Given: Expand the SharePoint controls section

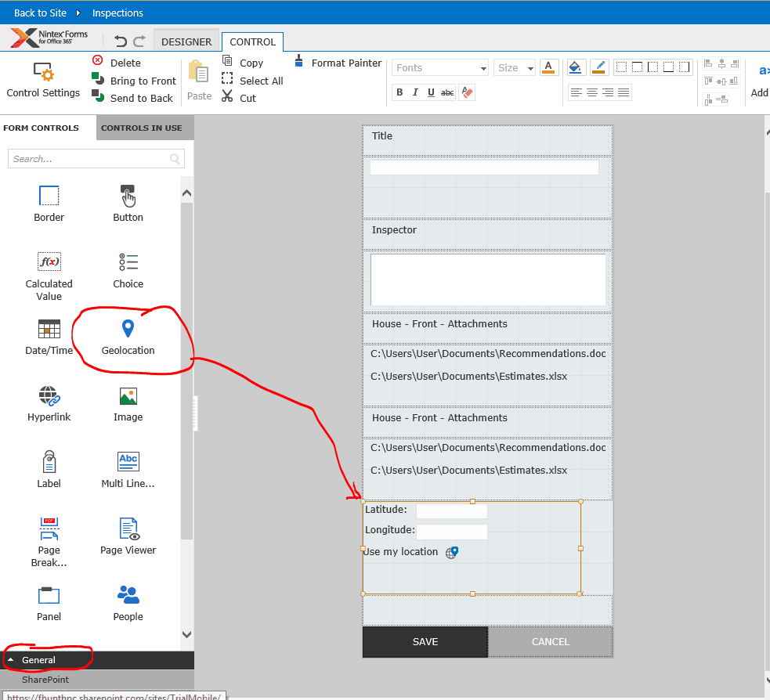Looking at the screenshot, I should pos(97,680).
